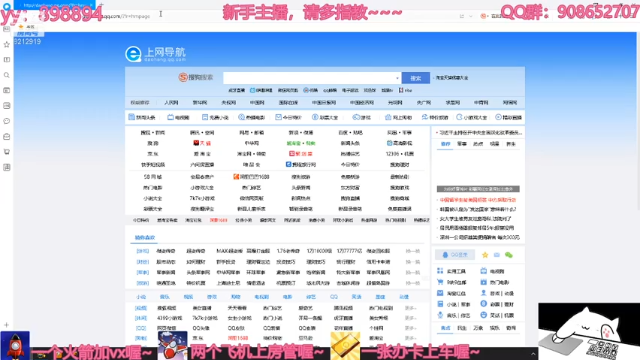The width and height of the screenshot is (640, 360).
Task: Click the plus icon at sidebar bottom
Action: point(7,325)
